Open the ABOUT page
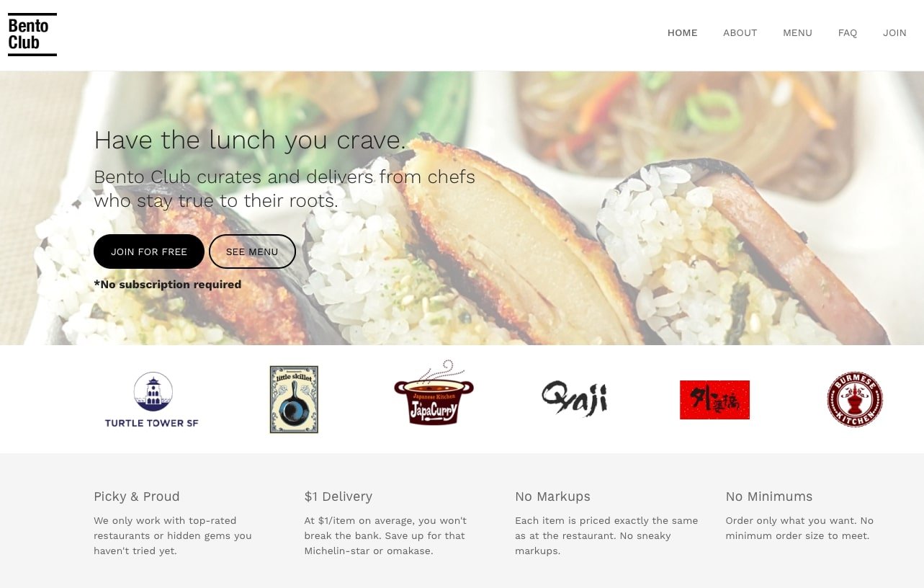The width and height of the screenshot is (924, 588). (x=740, y=33)
